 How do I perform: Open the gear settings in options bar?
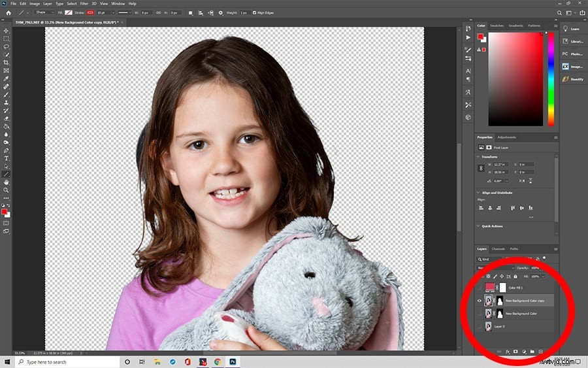[221, 13]
